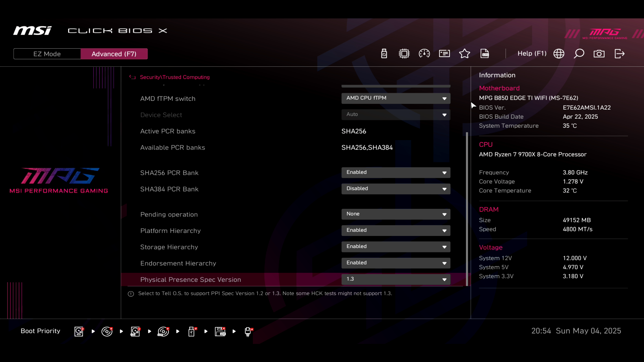Expand the AMD fTPM switch dropdown

point(396,98)
